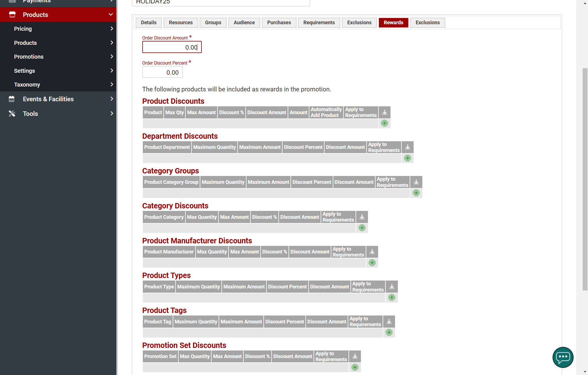Viewport: 588px width, 375px height.
Task: Open Events & Facilities in the sidebar
Action: (48, 99)
